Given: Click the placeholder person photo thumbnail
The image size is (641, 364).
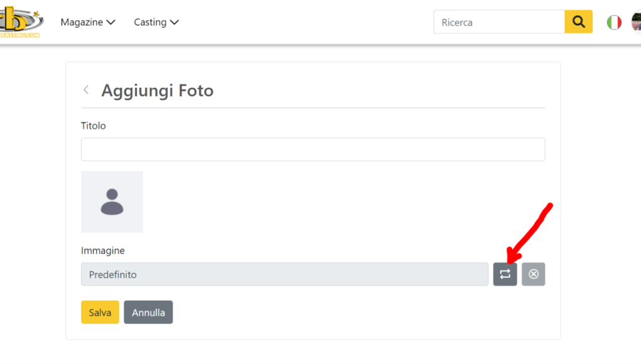Looking at the screenshot, I should click(112, 202).
